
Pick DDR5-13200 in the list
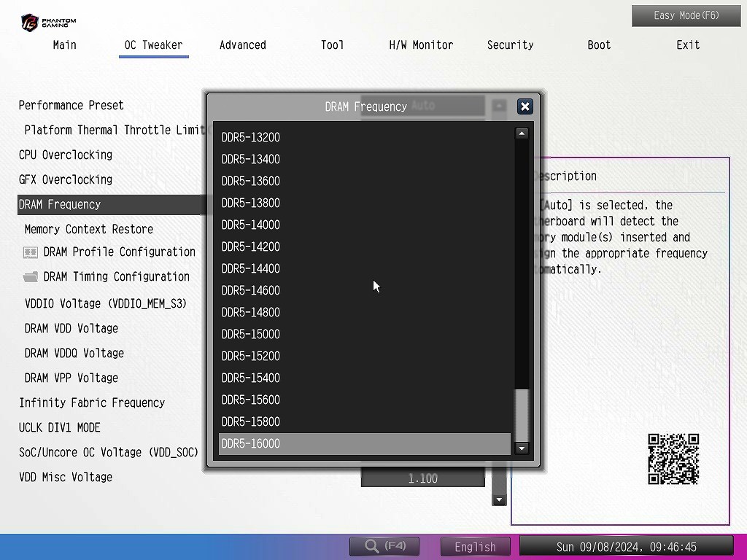pos(364,137)
